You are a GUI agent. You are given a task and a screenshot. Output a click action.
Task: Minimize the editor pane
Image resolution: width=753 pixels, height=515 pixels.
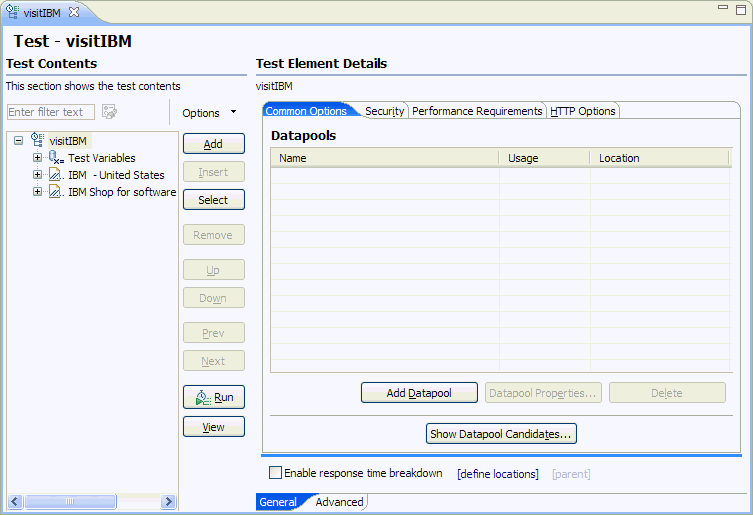pos(723,8)
